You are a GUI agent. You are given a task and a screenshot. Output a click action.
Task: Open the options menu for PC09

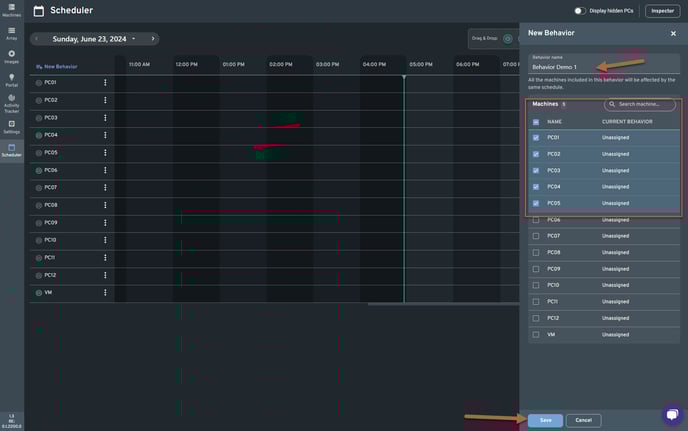pos(105,223)
